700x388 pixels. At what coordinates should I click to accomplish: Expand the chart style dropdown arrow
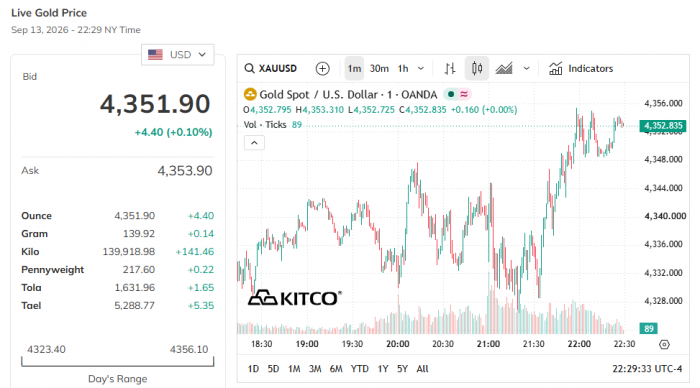coord(526,69)
